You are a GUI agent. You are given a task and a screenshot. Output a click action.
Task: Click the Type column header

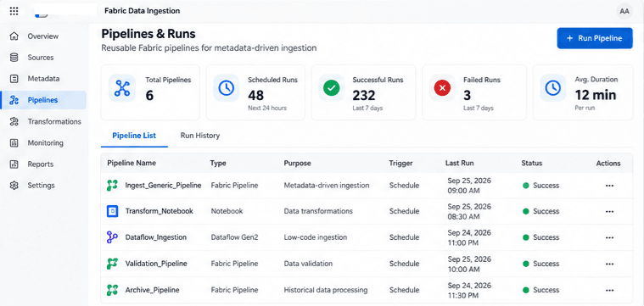pos(218,164)
